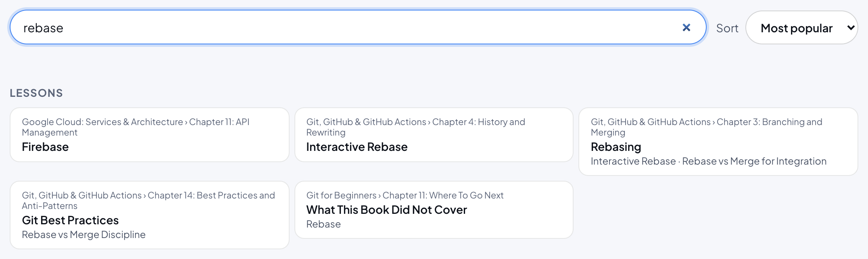Screen dimensions: 868x259
Task: Open the Interactive Rebase lesson card
Action: click(x=434, y=135)
